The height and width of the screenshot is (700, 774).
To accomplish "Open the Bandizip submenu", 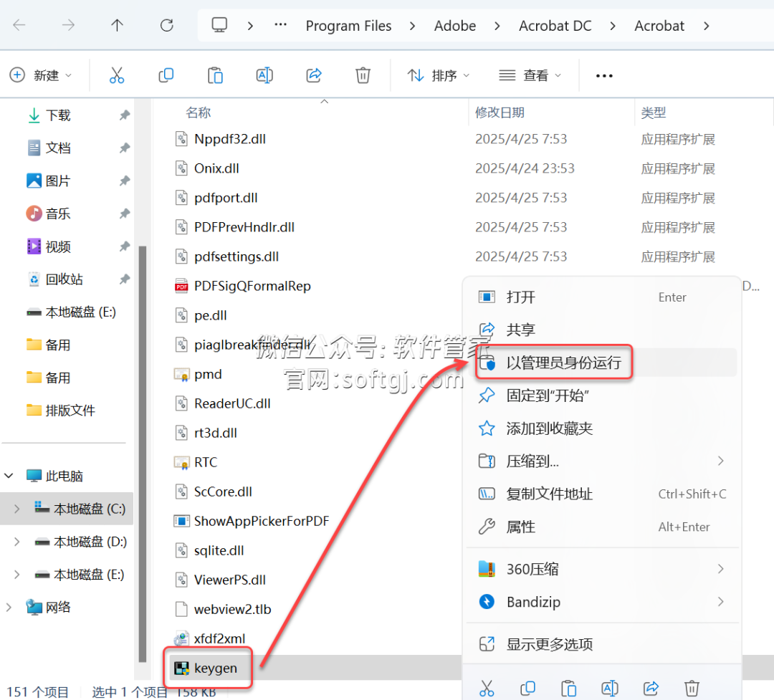I will point(602,602).
